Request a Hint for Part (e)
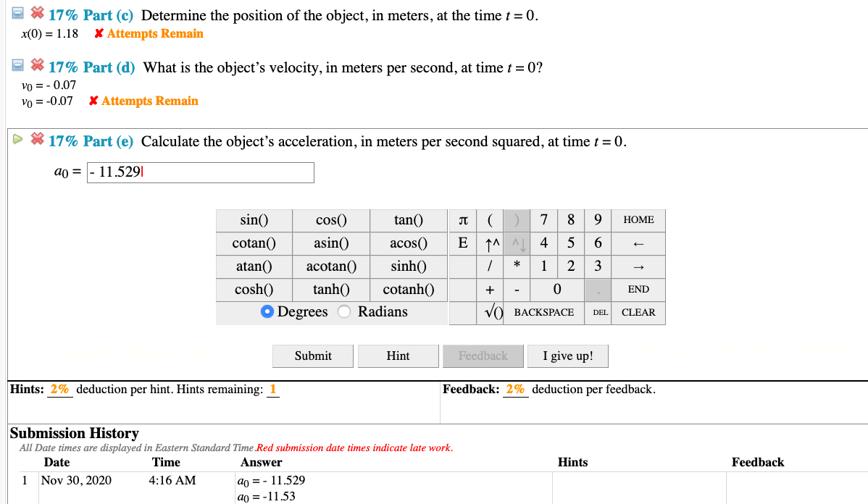Screen dimensions: 868x504 click(x=398, y=356)
